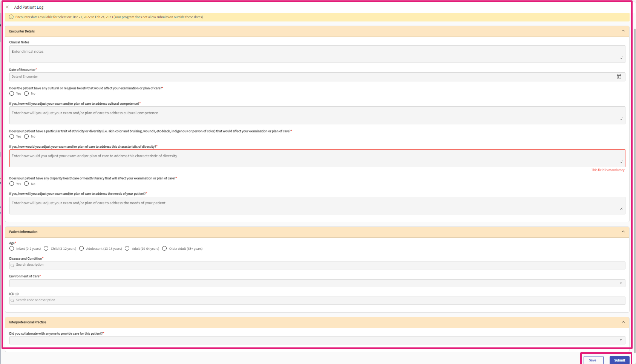Click the Save button
Screen dimensions: 636x364
tap(593, 360)
